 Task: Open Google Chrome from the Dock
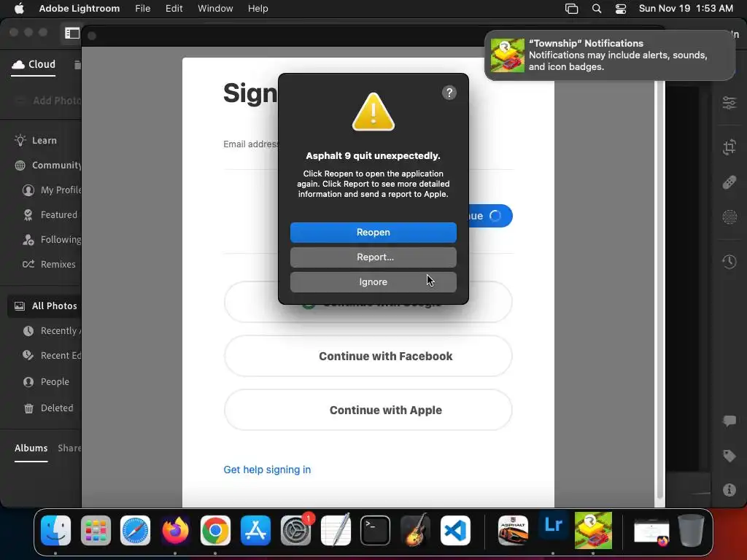tap(215, 531)
